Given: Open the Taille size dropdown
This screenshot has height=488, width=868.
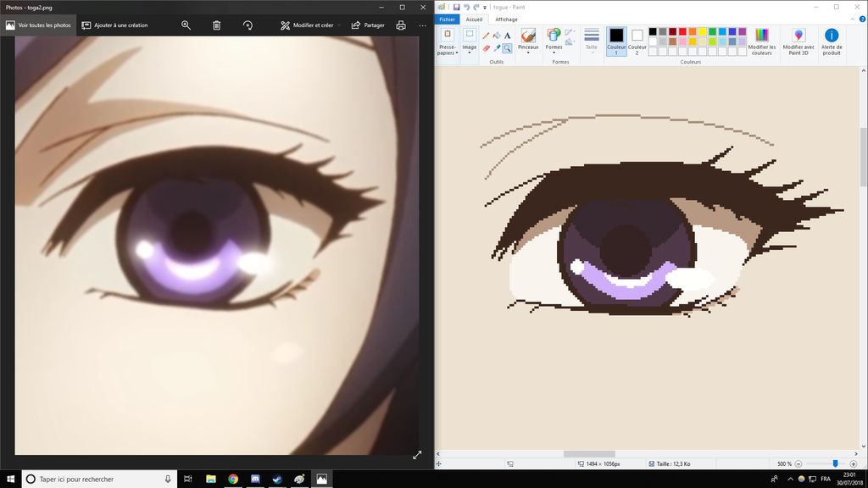Looking at the screenshot, I should [591, 41].
